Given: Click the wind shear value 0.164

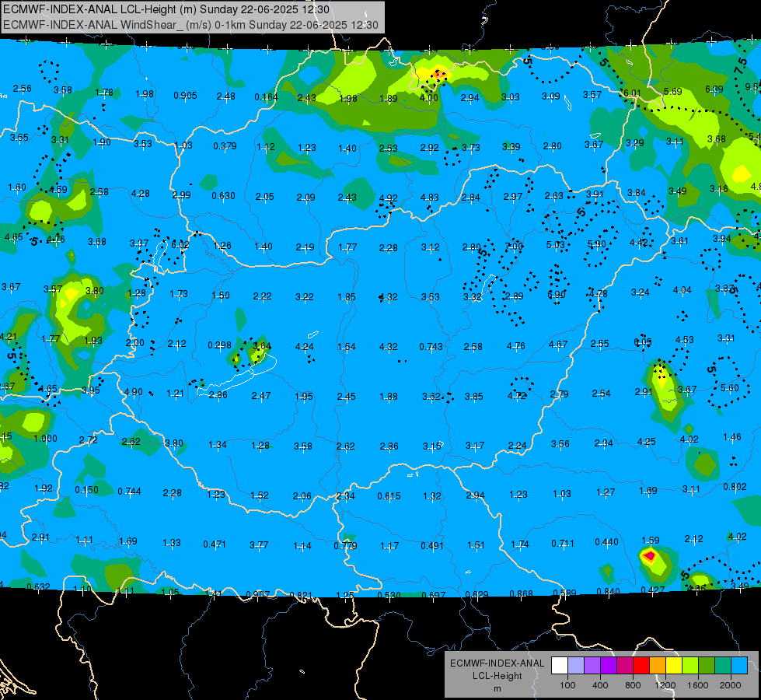Looking at the screenshot, I should click(266, 97).
